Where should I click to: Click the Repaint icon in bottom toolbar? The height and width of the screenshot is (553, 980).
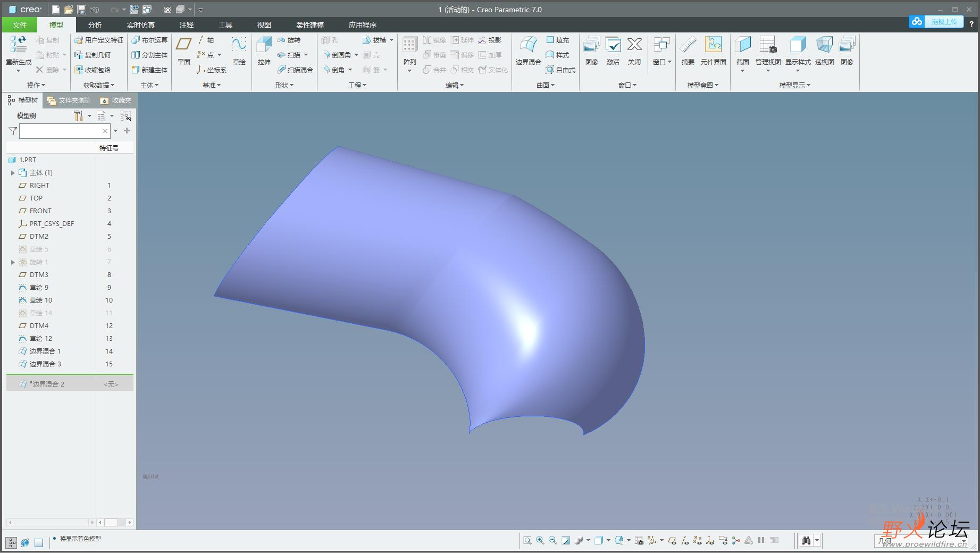566,540
